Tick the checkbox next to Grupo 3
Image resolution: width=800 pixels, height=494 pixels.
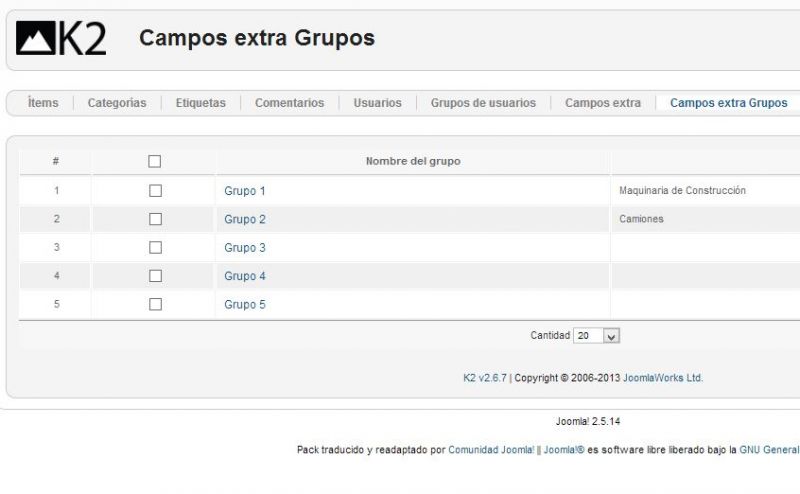click(155, 248)
